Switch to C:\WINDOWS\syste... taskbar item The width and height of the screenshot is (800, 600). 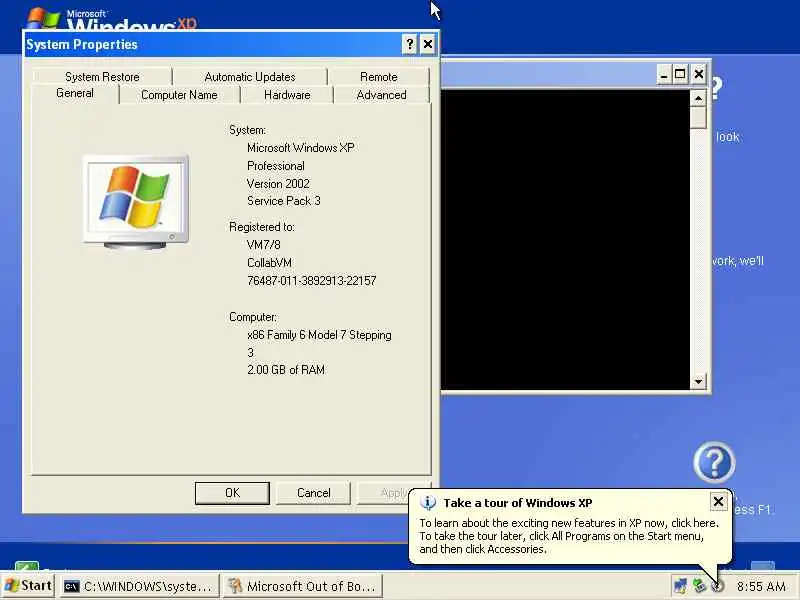pyautogui.click(x=139, y=586)
